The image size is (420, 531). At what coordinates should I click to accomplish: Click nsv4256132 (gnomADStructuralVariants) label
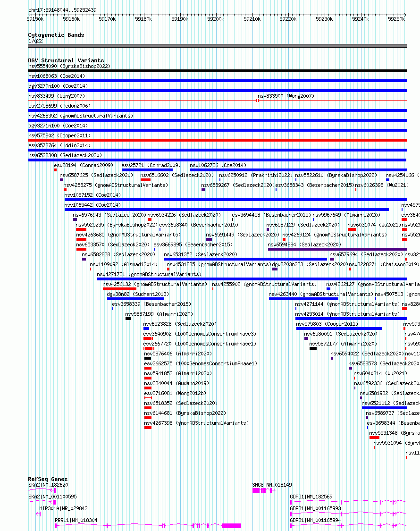(x=155, y=284)
